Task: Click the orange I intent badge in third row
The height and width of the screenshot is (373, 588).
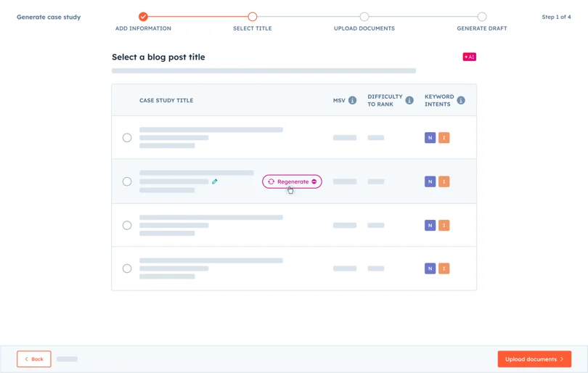Action: pyautogui.click(x=444, y=225)
